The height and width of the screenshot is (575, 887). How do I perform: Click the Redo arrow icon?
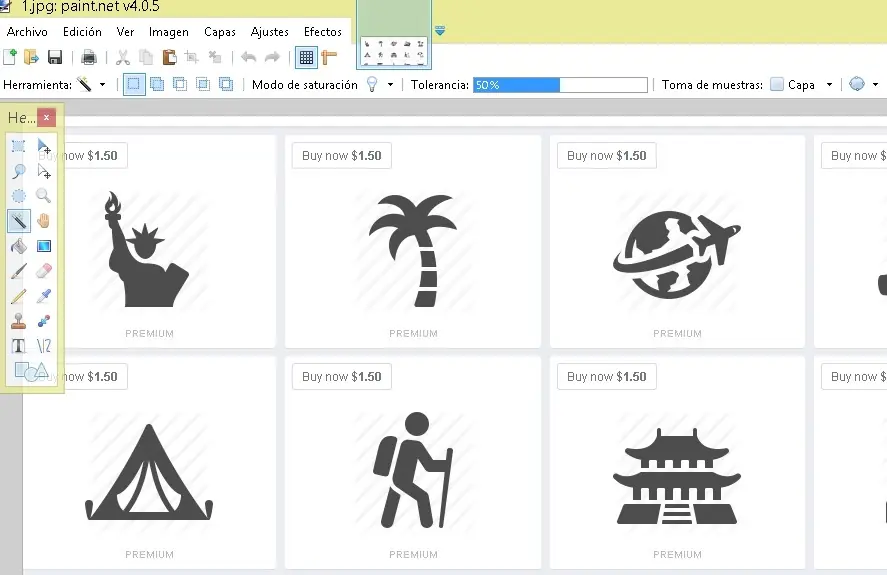273,57
